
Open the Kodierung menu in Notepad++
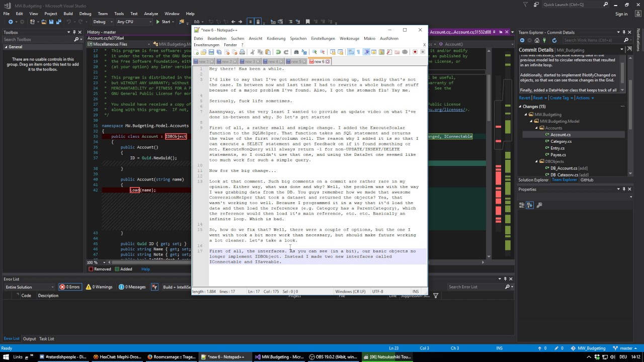[x=276, y=38]
